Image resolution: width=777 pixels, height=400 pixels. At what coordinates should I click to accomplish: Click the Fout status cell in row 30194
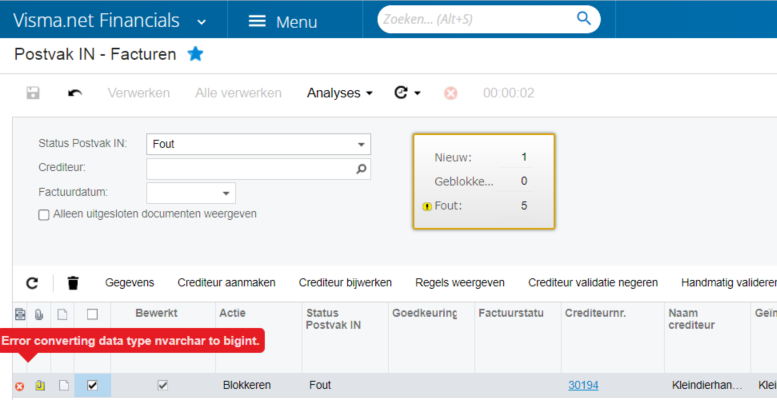(x=320, y=385)
